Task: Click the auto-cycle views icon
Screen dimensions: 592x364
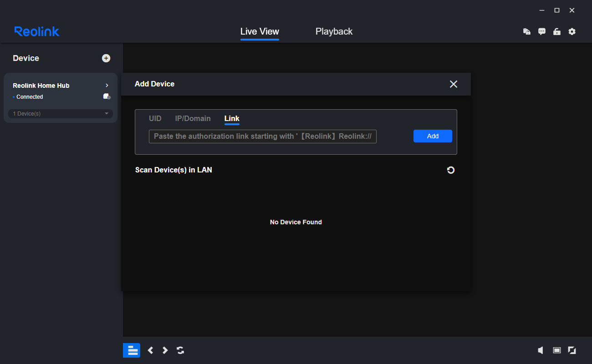Action: click(x=180, y=350)
